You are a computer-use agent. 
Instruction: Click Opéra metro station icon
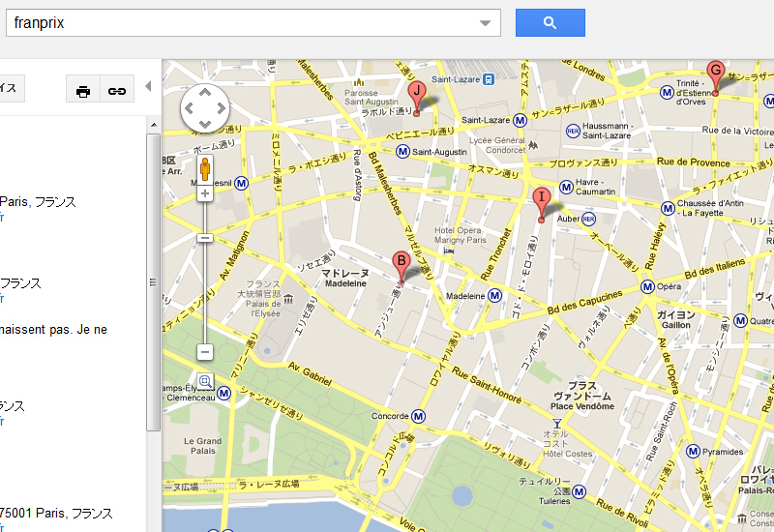pyautogui.click(x=647, y=286)
